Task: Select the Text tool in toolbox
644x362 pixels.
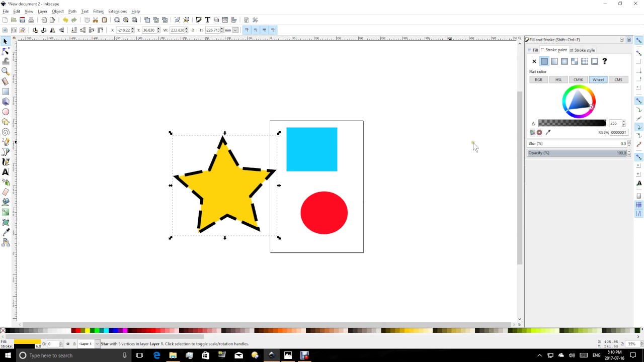Action: tap(6, 172)
